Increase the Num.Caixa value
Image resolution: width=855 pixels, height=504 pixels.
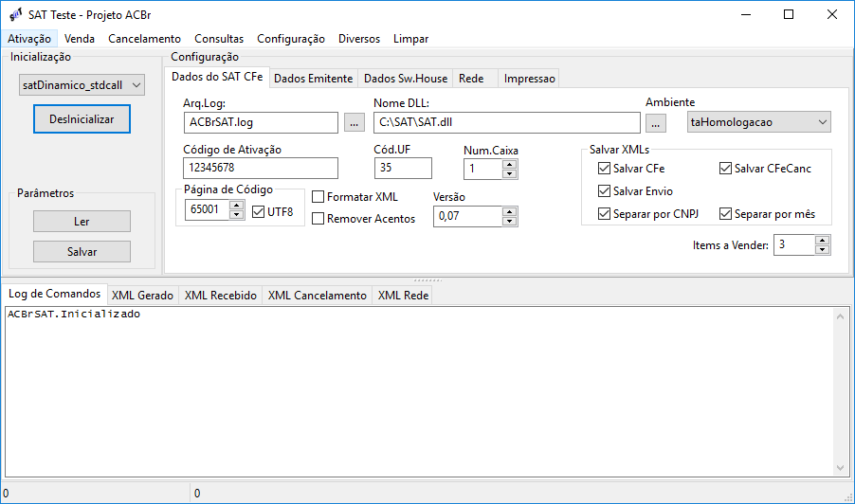509,165
